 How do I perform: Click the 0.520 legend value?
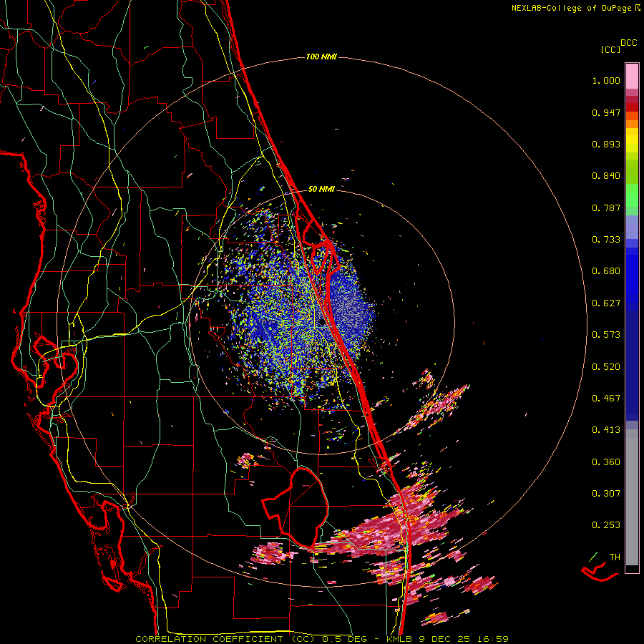click(x=606, y=367)
